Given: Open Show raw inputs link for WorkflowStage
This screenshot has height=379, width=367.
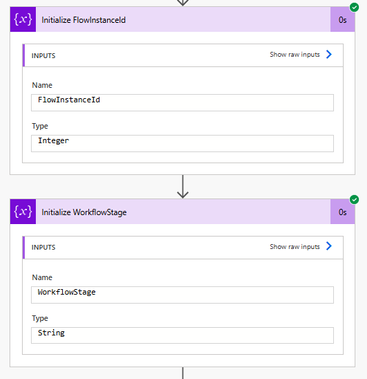Looking at the screenshot, I should point(295,246).
